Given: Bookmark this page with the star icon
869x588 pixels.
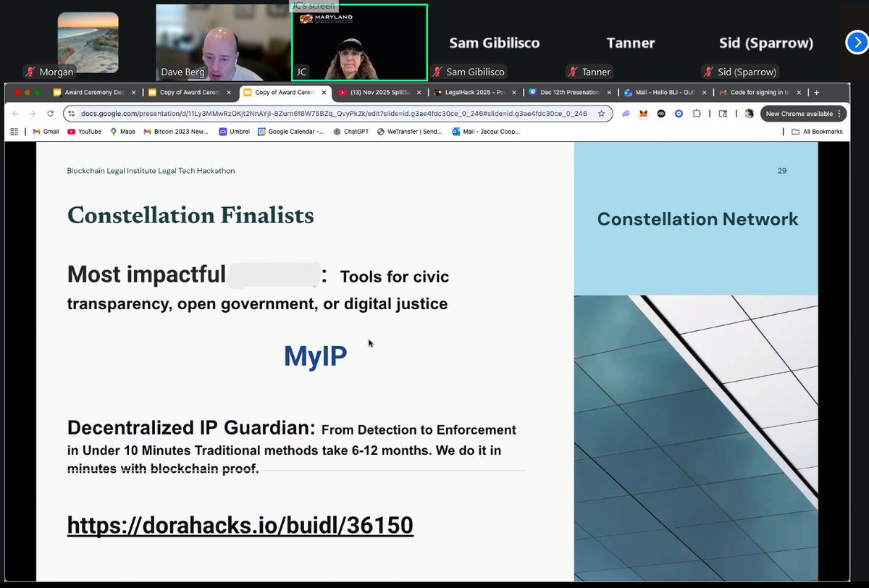Looking at the screenshot, I should 601,114.
